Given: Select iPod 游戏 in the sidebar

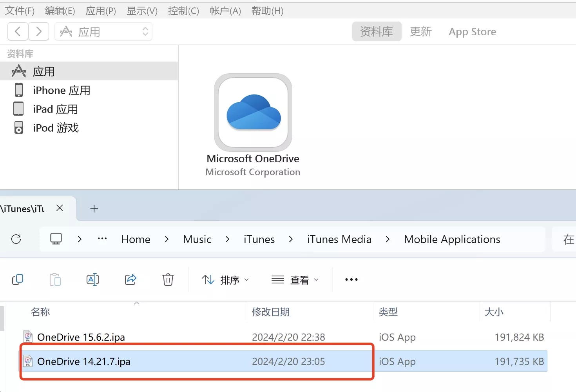Looking at the screenshot, I should pos(89,128).
